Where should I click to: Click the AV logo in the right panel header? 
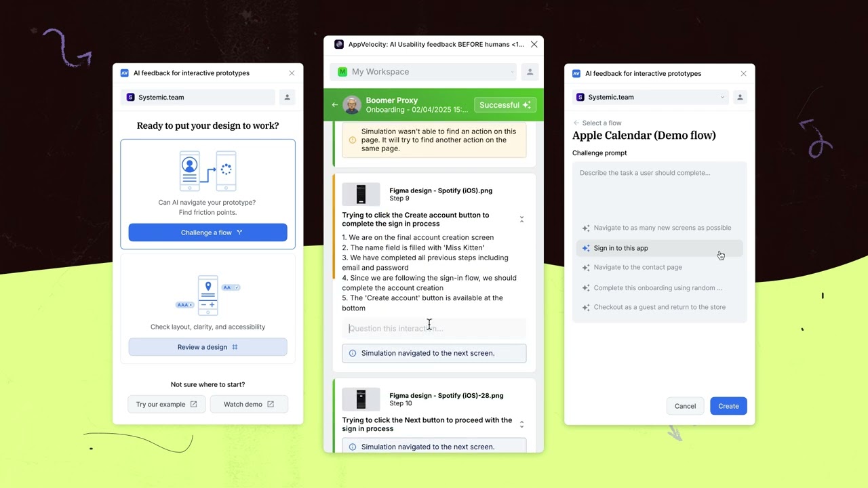[576, 74]
